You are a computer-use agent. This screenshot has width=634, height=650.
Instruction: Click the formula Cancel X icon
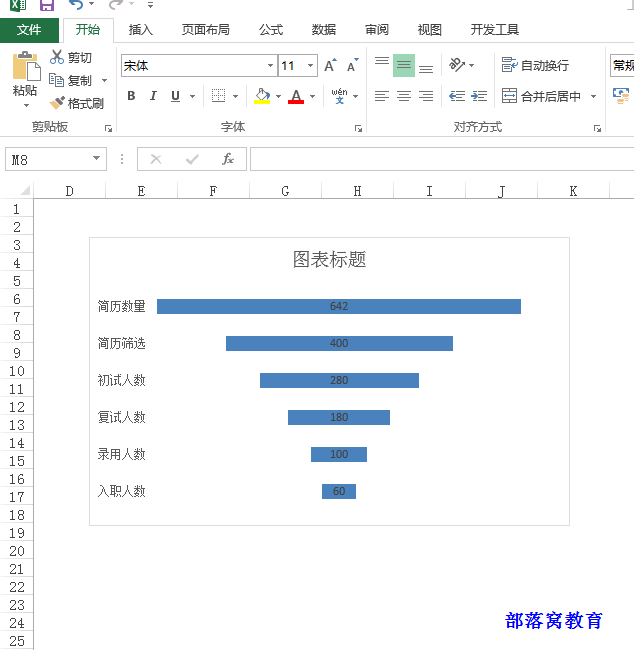tap(156, 159)
